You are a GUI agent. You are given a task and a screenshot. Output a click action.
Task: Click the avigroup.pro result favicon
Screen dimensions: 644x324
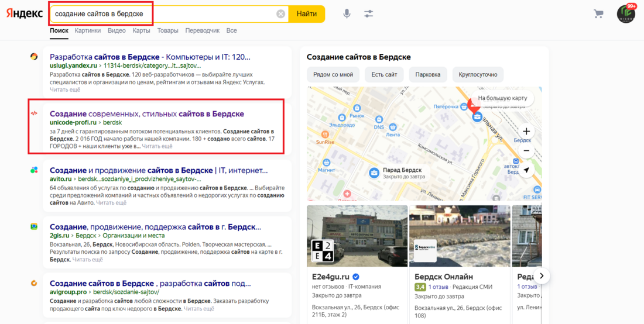pos(34,283)
